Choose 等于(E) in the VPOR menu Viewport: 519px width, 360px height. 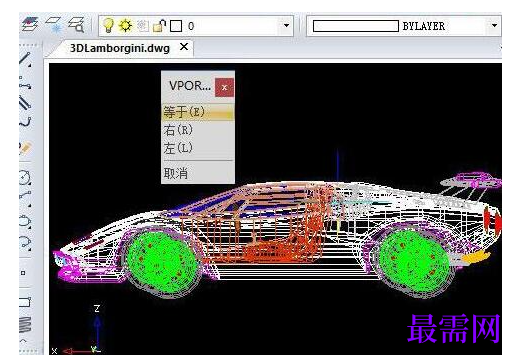click(198, 112)
